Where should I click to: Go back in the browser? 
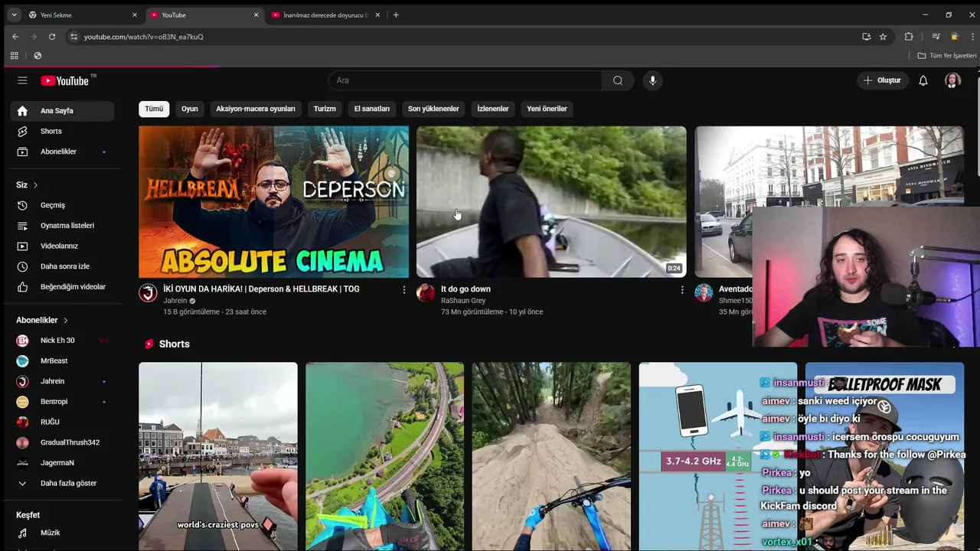click(15, 37)
